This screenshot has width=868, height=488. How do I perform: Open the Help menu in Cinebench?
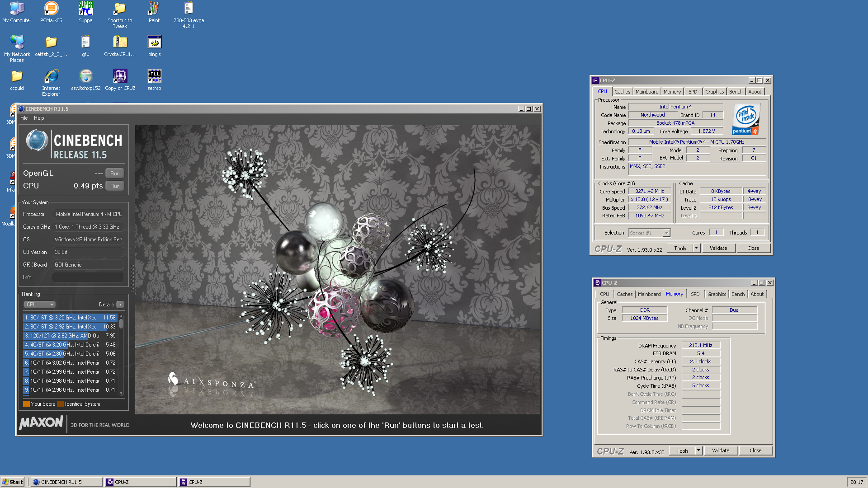point(39,118)
